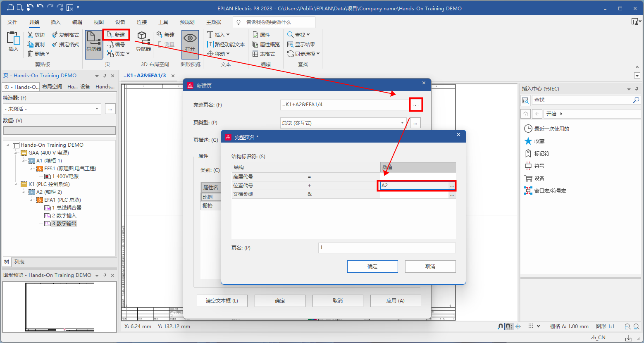Toggle the object snap crosshair icon

coord(518,326)
